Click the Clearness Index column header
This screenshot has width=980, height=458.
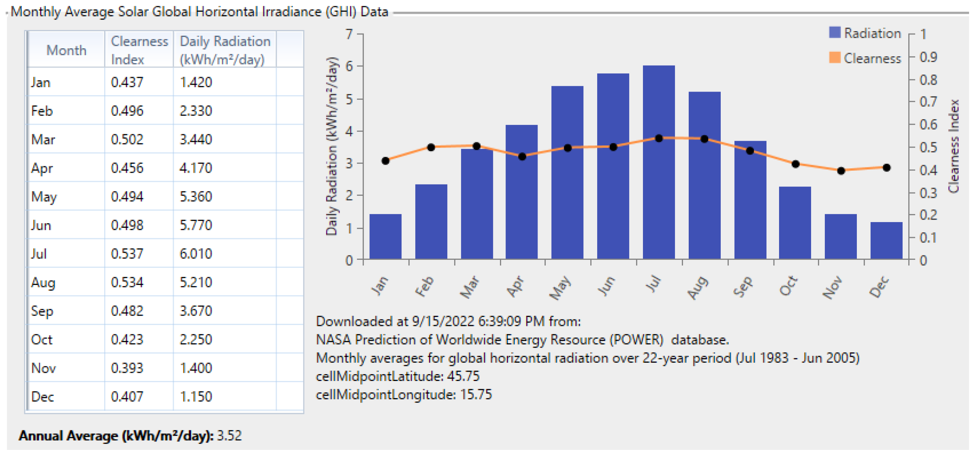(139, 50)
